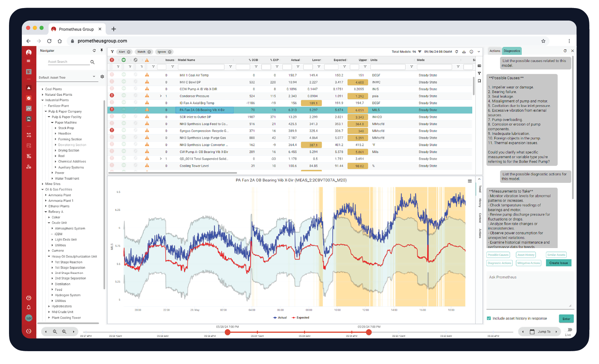Screen dimensions: 599x364
Task: Select the History tab beside the chart
Action: 479,202
